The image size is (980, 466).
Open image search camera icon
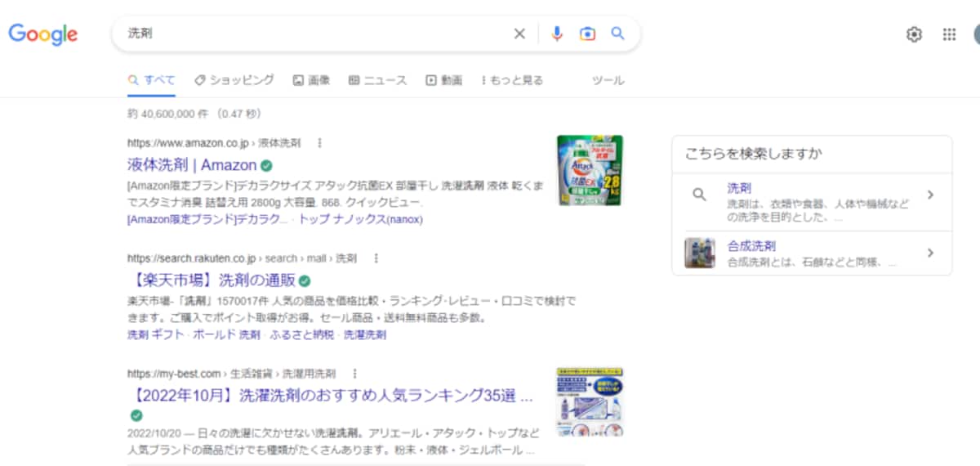587,34
